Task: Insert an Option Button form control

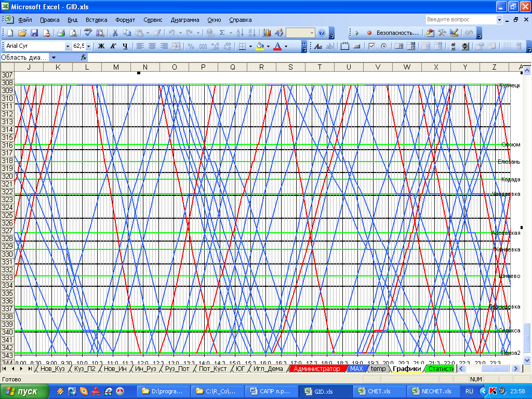Action: coord(384,46)
